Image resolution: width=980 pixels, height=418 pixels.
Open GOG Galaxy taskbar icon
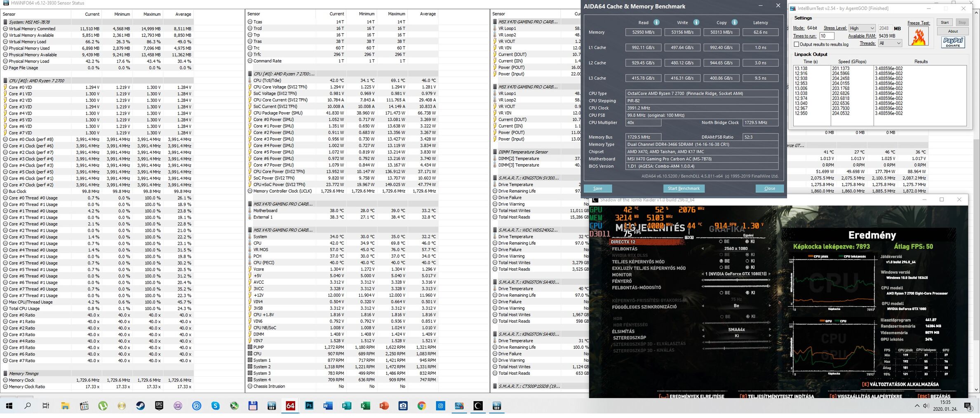178,406
